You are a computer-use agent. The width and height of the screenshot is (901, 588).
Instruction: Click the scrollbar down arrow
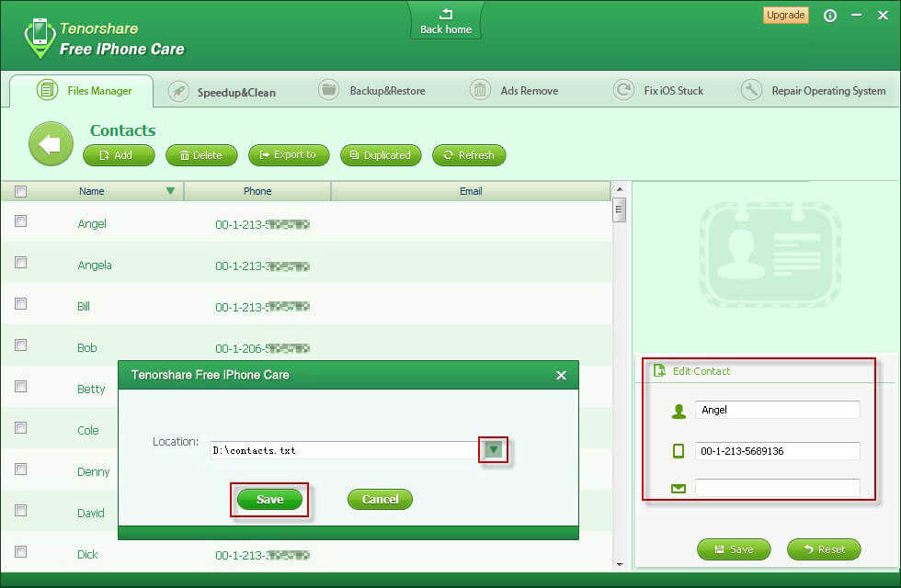(x=620, y=564)
